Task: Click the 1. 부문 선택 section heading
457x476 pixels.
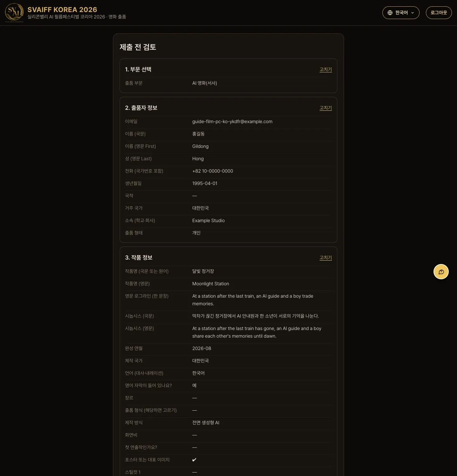Action: (x=138, y=69)
